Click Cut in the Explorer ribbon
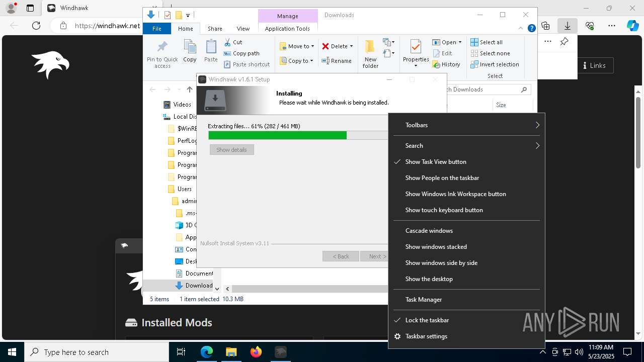 pyautogui.click(x=233, y=42)
